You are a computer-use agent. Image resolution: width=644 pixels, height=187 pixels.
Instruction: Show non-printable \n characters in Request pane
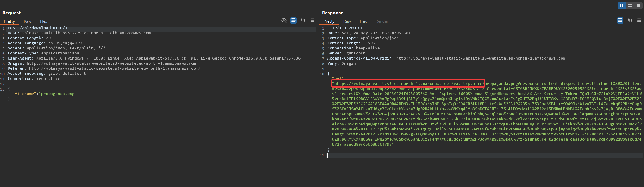click(303, 20)
